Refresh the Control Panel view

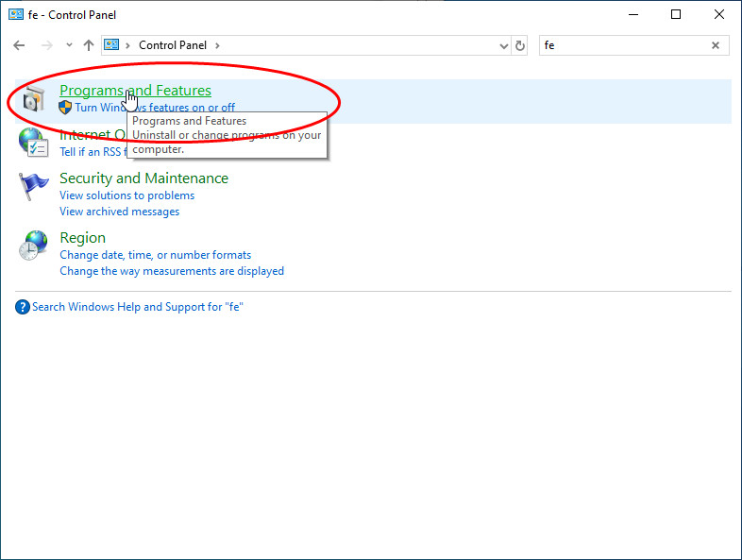520,45
